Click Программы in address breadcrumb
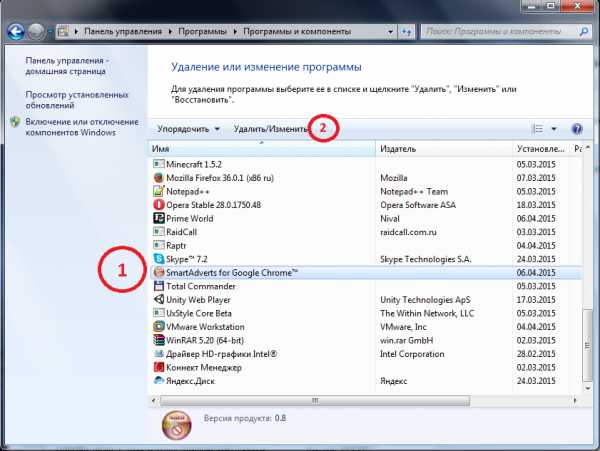Viewport: 600px width, 451px height. pos(202,31)
